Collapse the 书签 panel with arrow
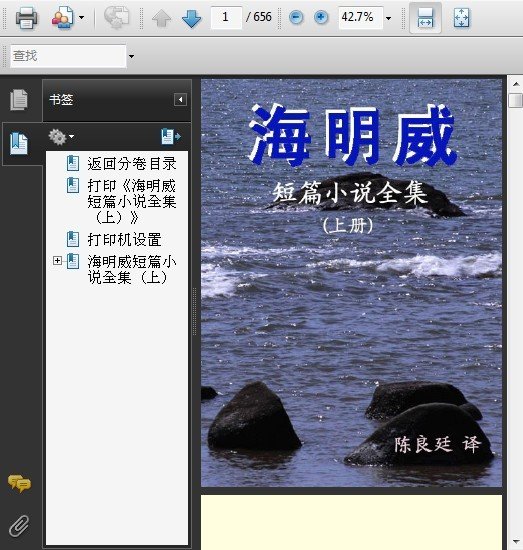Screen dimensions: 523x550 [x=180, y=100]
